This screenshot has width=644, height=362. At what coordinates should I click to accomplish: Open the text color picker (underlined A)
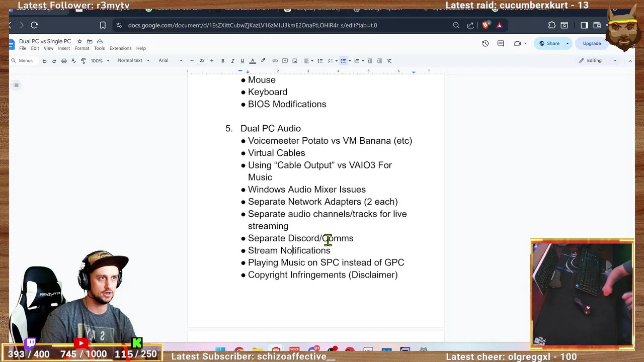pos(253,61)
